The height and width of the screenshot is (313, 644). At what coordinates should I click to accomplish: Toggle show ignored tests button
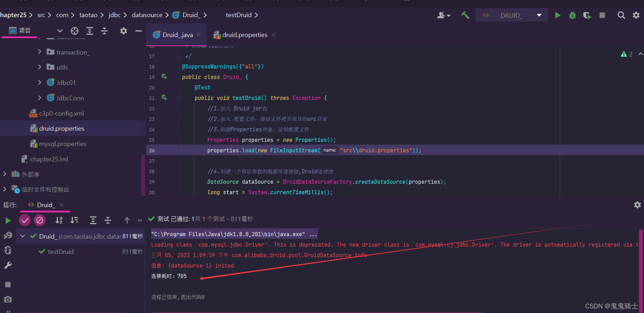pos(40,220)
